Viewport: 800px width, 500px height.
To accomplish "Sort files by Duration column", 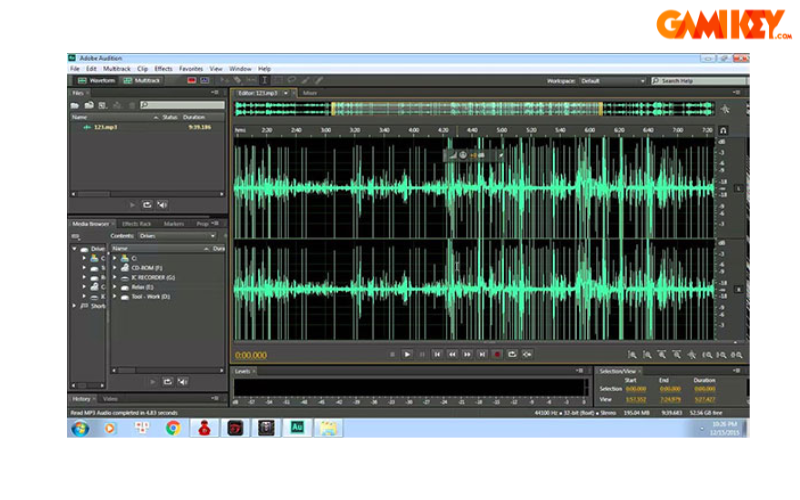I will 194,117.
